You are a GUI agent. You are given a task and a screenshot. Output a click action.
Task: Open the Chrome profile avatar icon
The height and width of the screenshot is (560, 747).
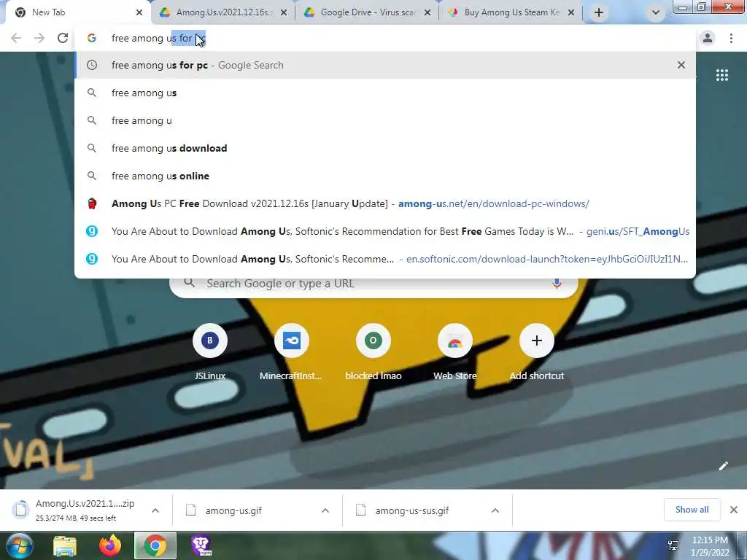tap(708, 38)
